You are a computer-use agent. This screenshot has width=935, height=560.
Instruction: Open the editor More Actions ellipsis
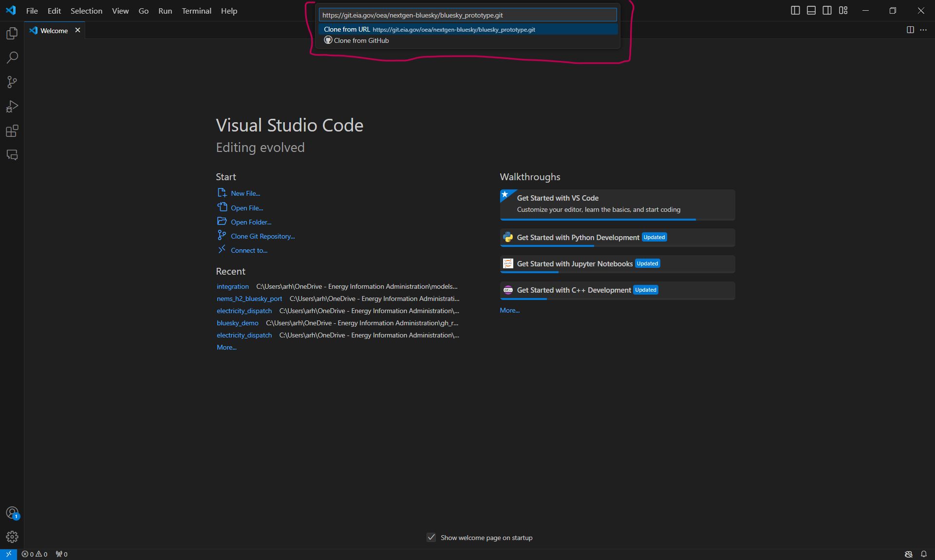tap(923, 30)
